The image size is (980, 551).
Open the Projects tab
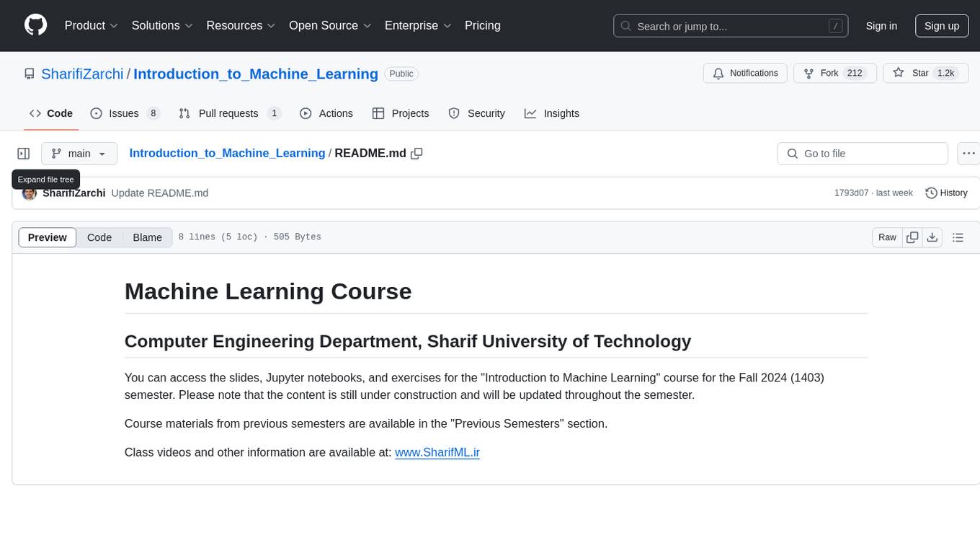[401, 113]
